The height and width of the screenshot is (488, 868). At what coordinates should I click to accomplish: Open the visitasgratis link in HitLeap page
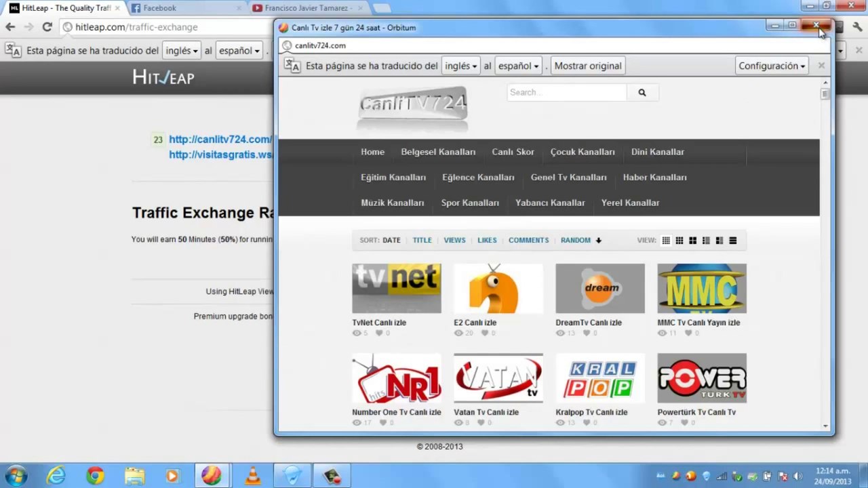tap(221, 155)
